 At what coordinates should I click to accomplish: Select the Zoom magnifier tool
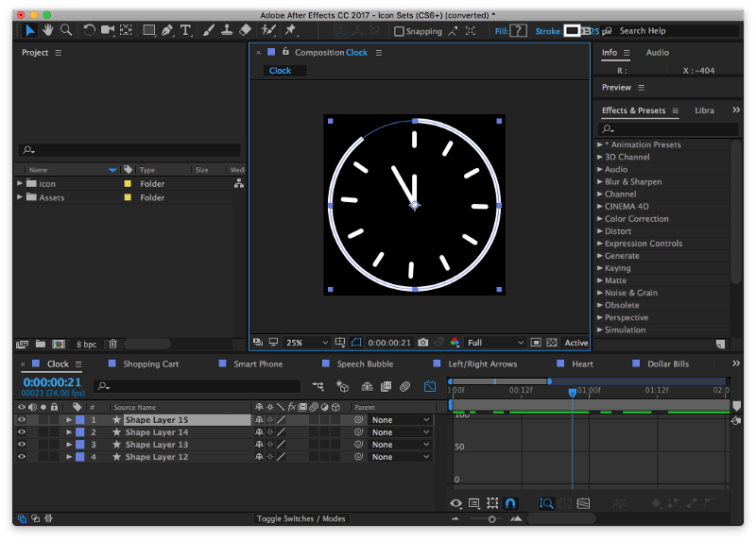point(66,30)
